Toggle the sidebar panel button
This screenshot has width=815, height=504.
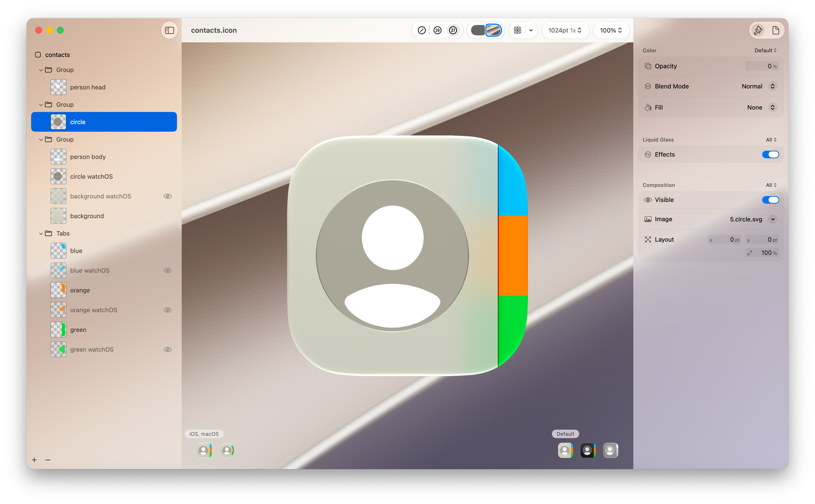tap(169, 30)
